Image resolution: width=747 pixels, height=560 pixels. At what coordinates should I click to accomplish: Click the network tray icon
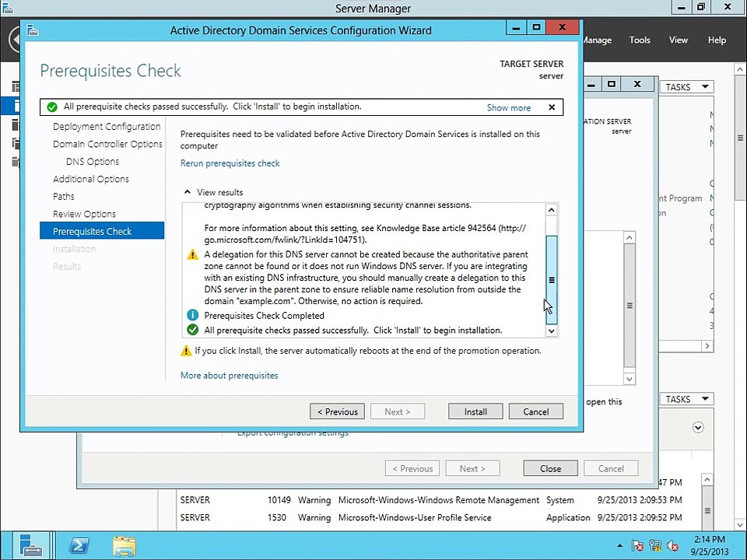(655, 546)
